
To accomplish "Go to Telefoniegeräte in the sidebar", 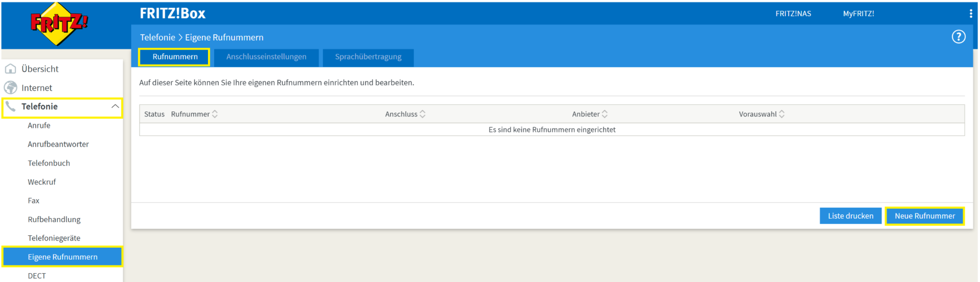I will pos(54,238).
